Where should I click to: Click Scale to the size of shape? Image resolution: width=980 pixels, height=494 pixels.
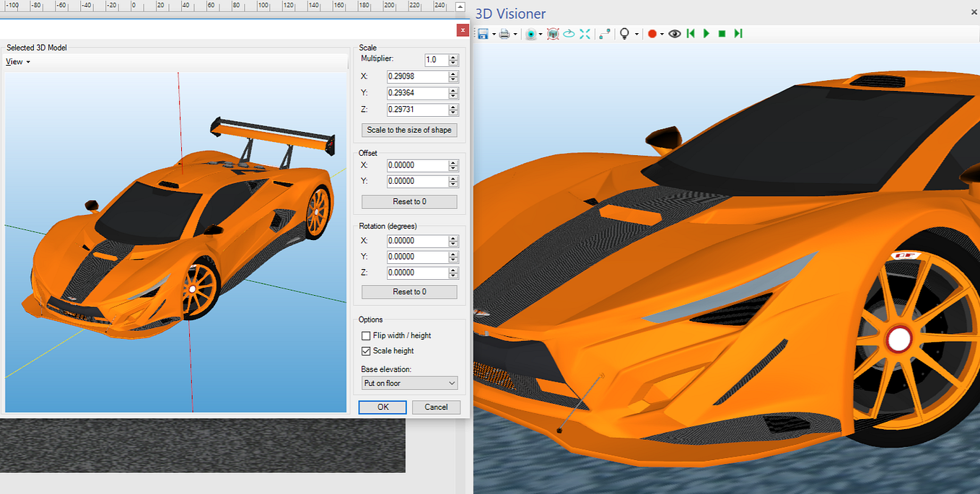(x=409, y=130)
